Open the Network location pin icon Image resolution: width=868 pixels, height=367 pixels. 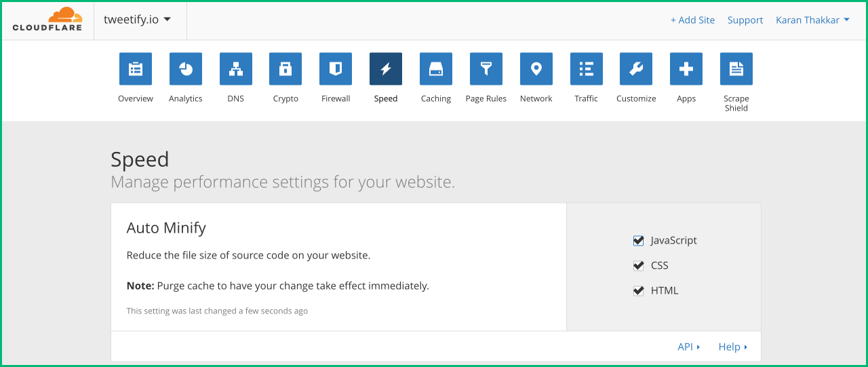point(536,69)
